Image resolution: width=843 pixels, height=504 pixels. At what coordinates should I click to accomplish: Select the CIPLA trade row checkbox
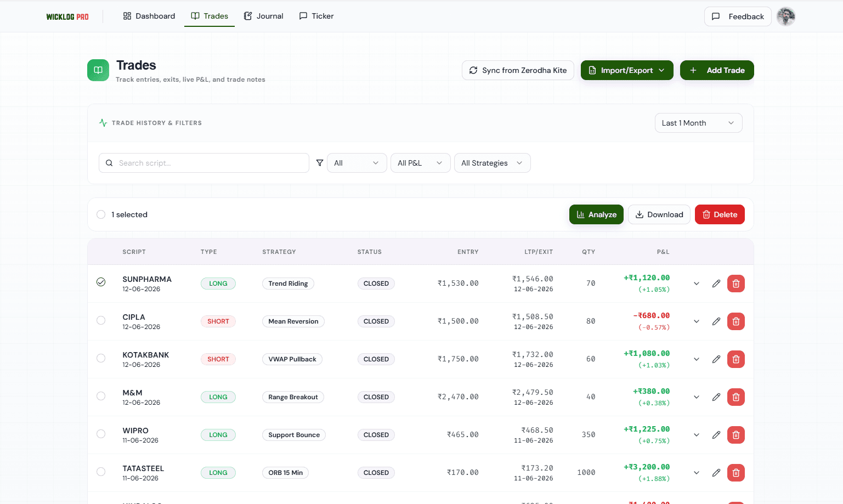tap(101, 320)
